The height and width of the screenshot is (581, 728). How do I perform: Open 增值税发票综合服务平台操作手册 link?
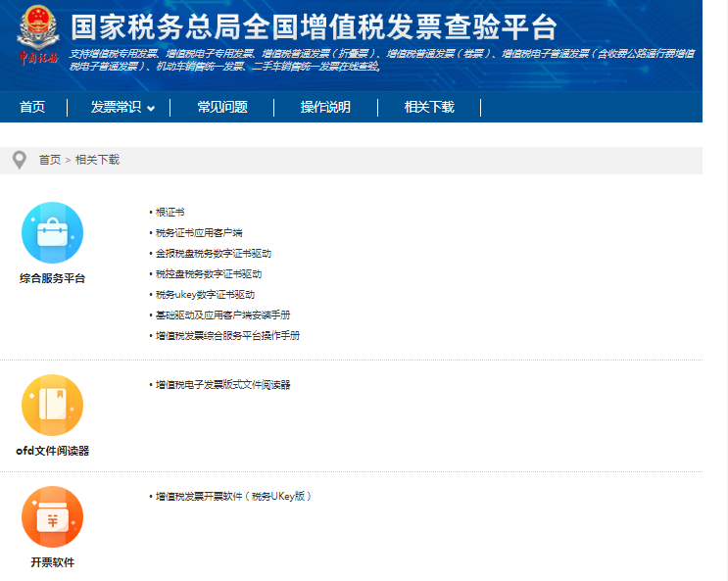(x=227, y=335)
